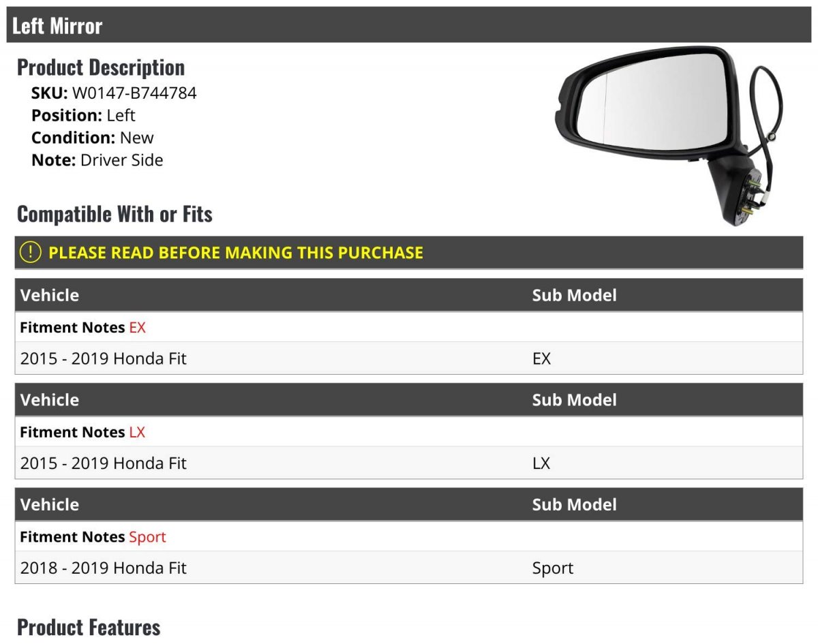The image size is (818, 644).
Task: Click the Position: Left line
Action: click(83, 115)
